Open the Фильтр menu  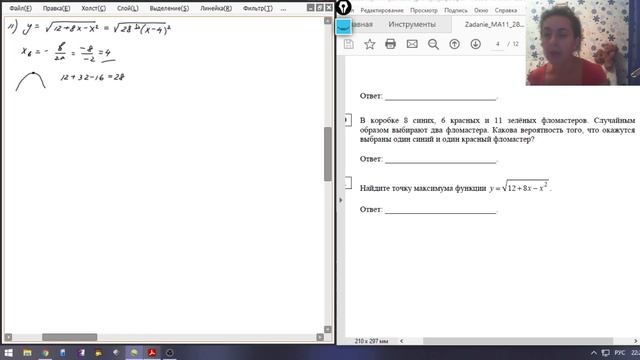pyautogui.click(x=258, y=8)
